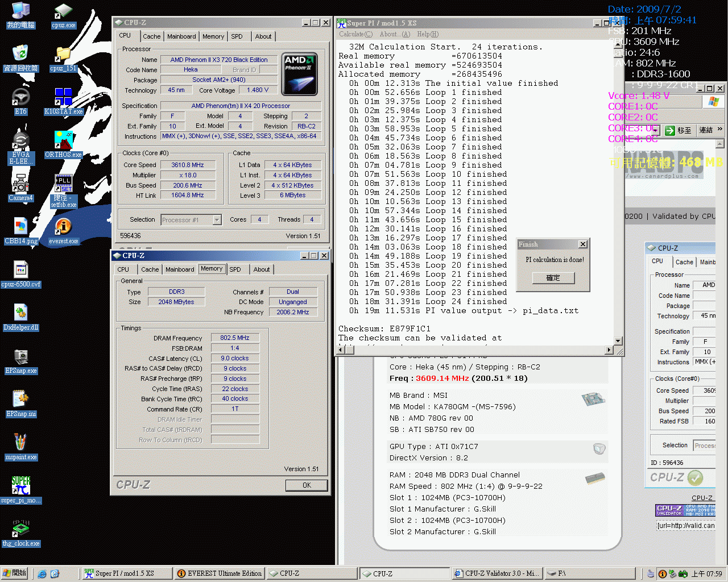Click the taskbar clock

(706, 574)
